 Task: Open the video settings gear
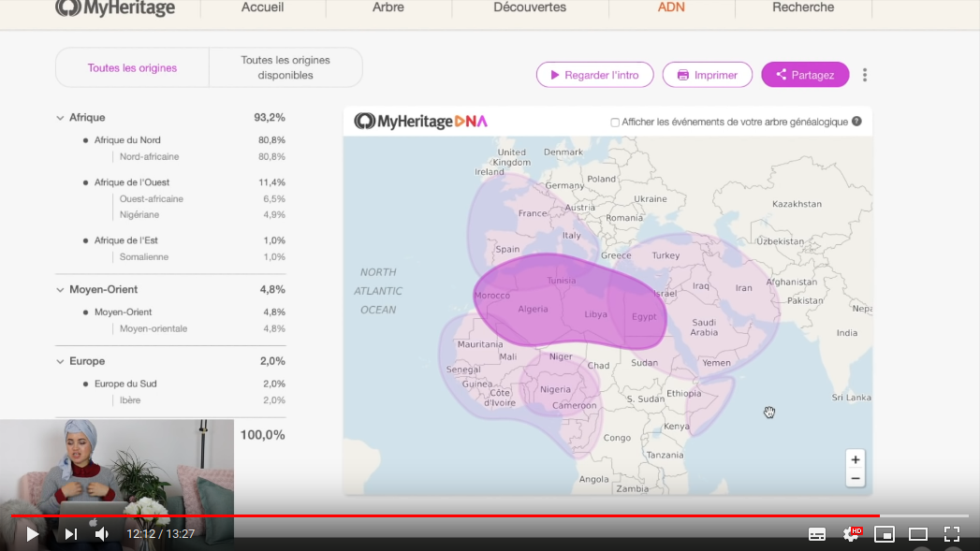tap(851, 534)
